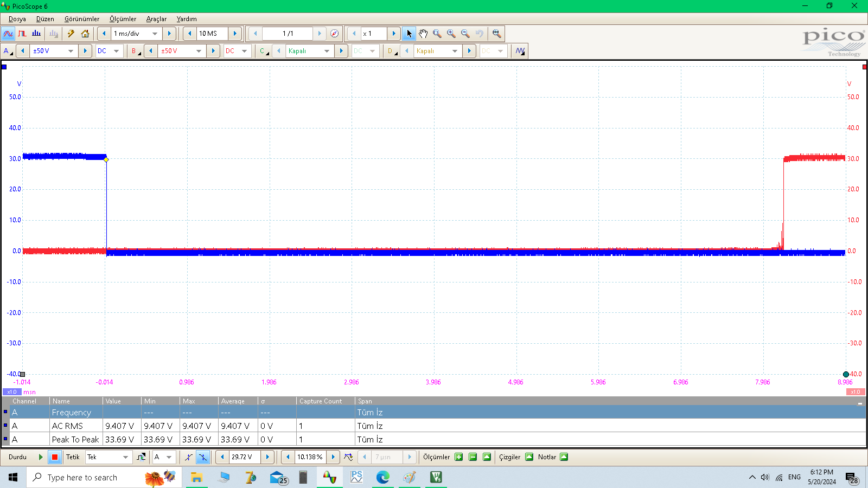Open Channel A DC coupling dropdown
868x488 pixels.
[x=116, y=51]
